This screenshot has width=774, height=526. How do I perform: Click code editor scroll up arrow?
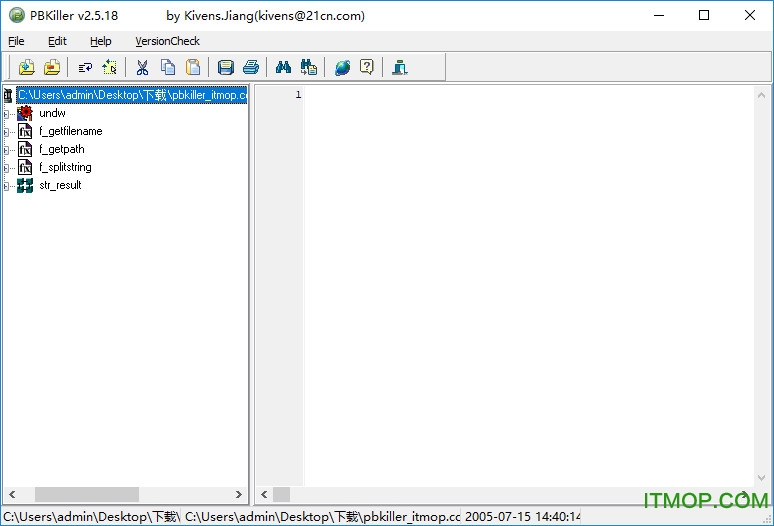click(x=761, y=95)
